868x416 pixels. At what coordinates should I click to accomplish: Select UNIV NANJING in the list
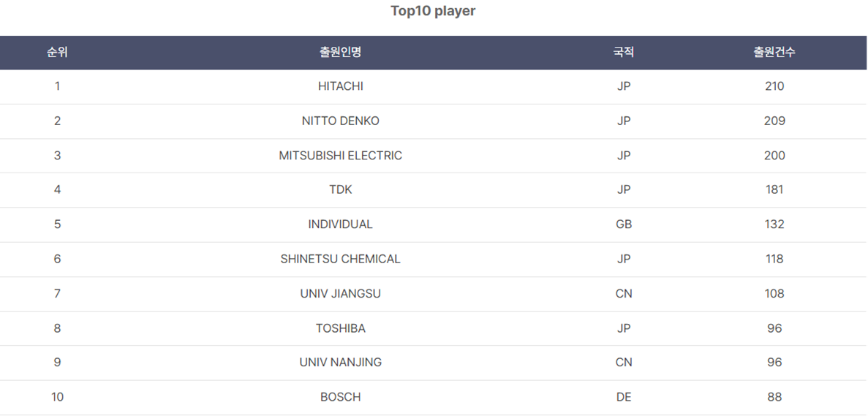coord(340,363)
